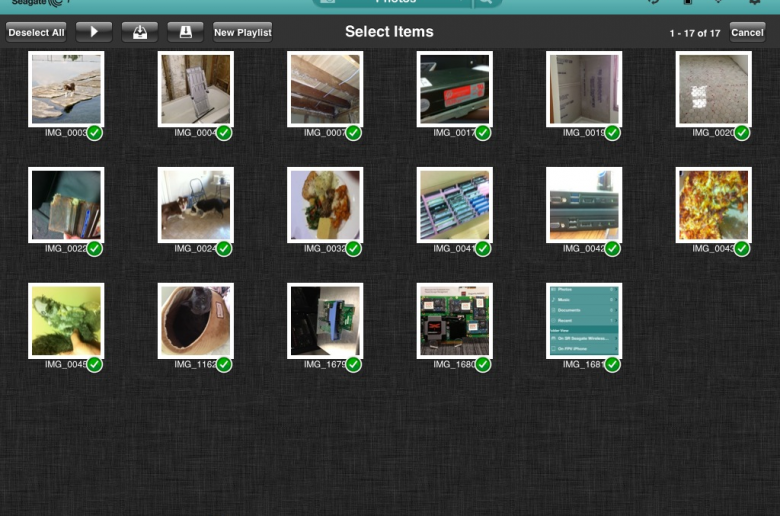This screenshot has width=780, height=516.
Task: Tap the cat-in-bed thumbnail IMG_1162
Action: (195, 321)
